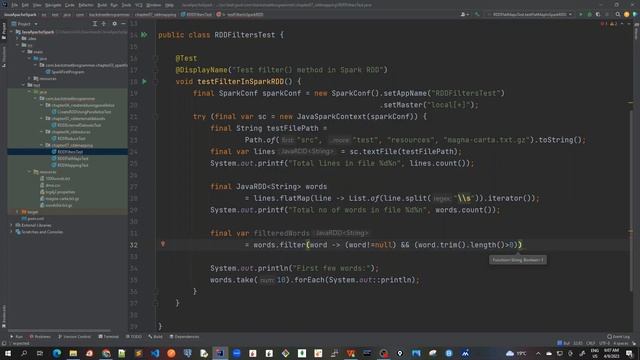Open the File menu

[x=15, y=5]
